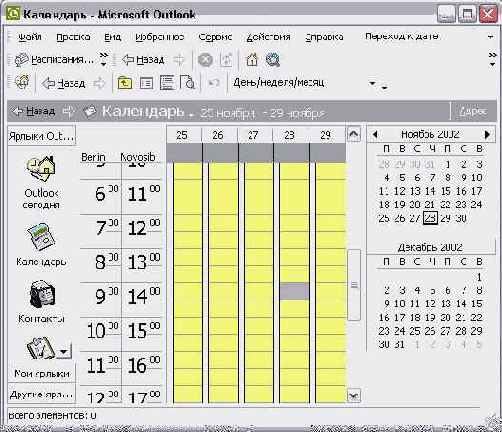This screenshot has height=432, width=502.
Task: Open the Сервис menu
Action: coord(215,37)
